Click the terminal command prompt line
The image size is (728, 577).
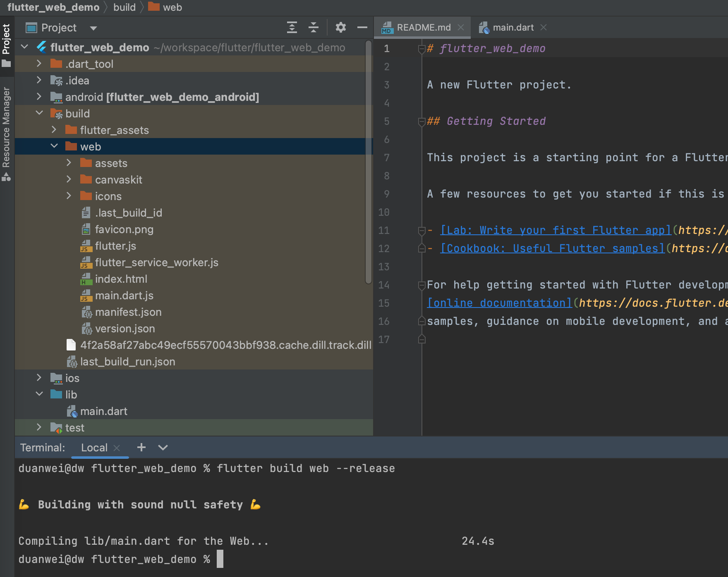[120, 559]
